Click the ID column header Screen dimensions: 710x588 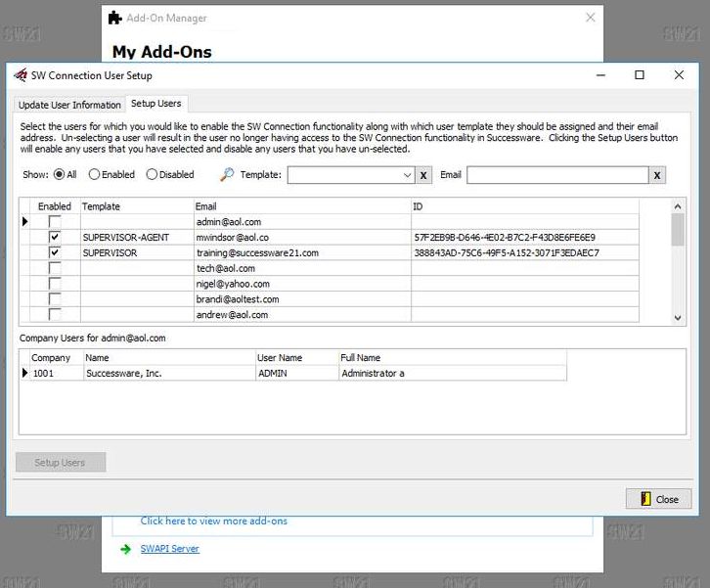pyautogui.click(x=525, y=206)
